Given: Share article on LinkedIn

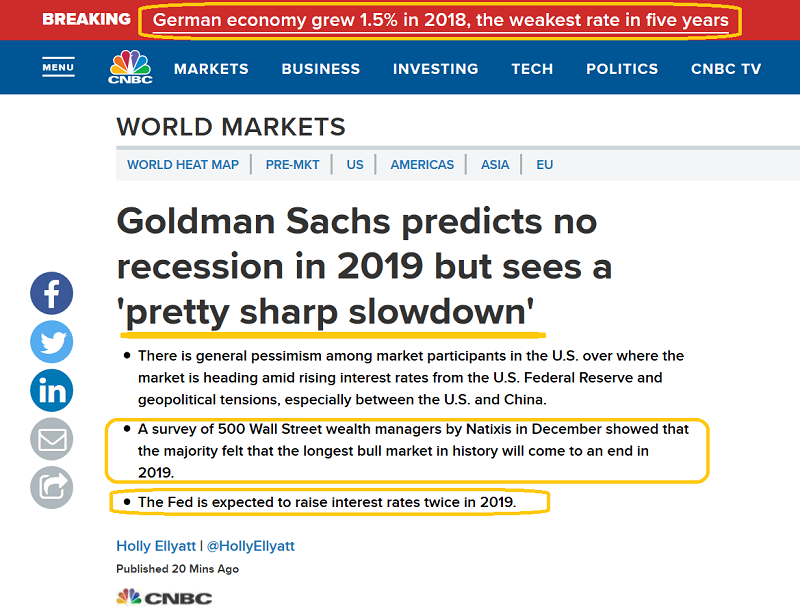Looking at the screenshot, I should point(52,390).
